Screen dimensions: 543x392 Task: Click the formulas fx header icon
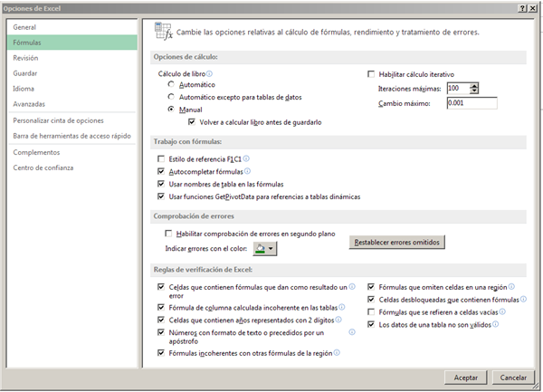pos(163,32)
